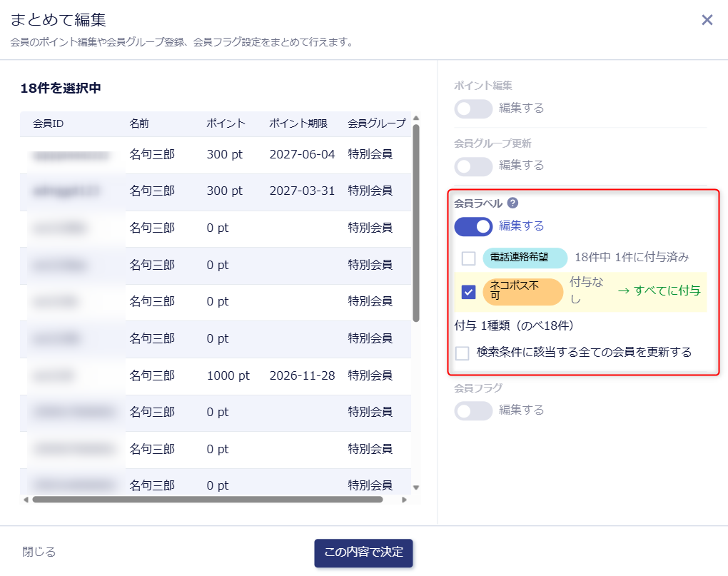Viewport: 728px width, 576px height.
Task: Toggle the ポイント編集 edit switch
Action: pos(473,108)
